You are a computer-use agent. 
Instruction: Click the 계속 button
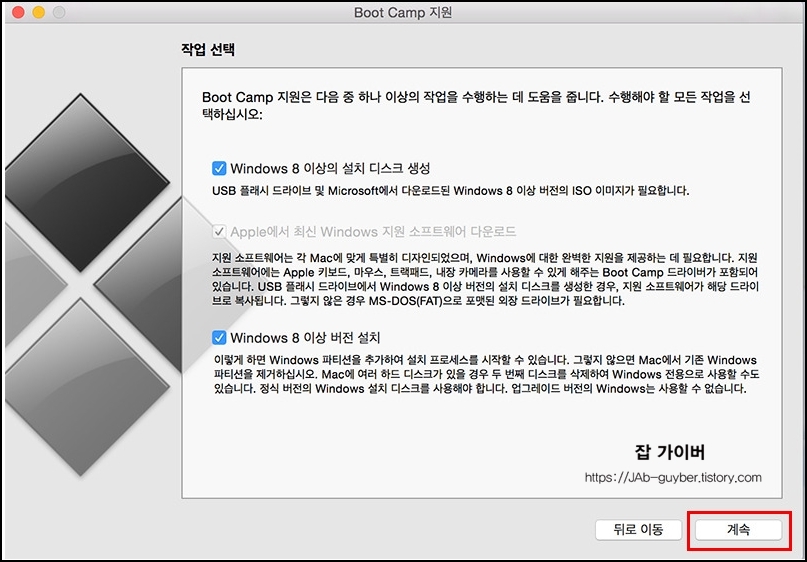click(738, 530)
